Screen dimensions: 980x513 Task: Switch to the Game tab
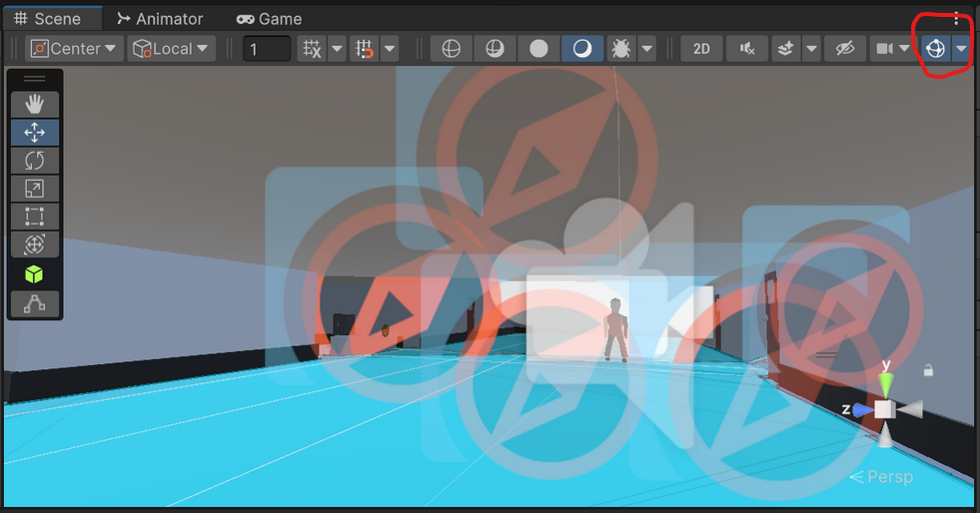[269, 19]
